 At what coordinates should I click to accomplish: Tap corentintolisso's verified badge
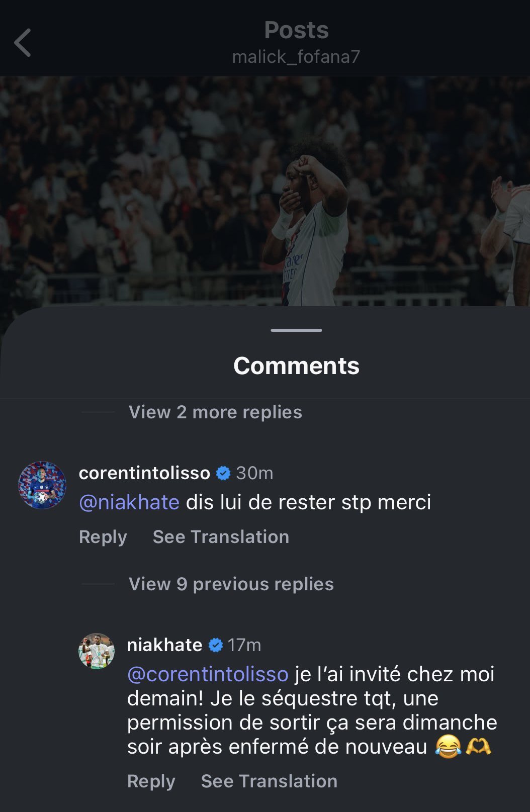pos(223,473)
